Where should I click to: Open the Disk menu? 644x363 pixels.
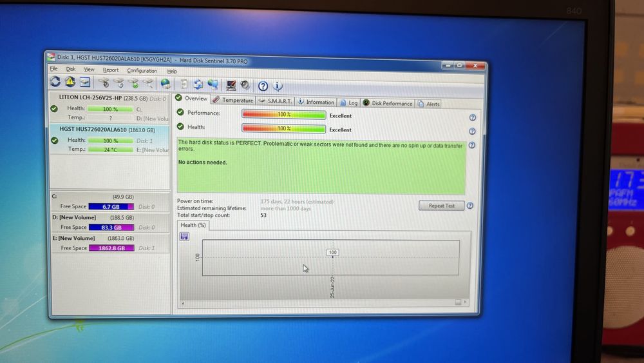point(71,69)
